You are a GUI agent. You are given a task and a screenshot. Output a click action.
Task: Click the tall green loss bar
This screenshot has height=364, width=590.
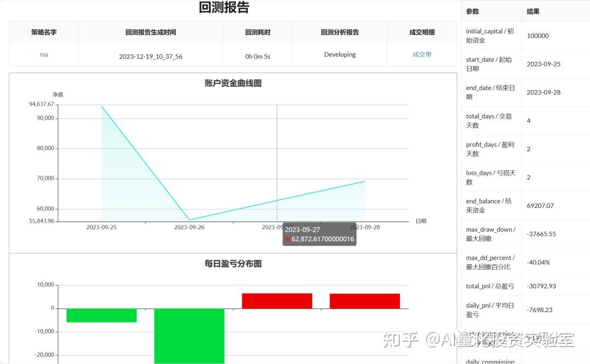[189, 336]
